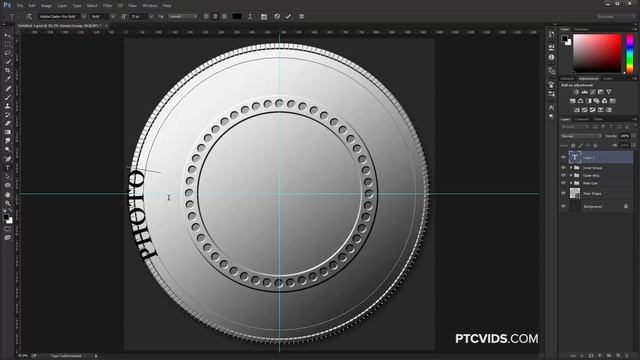Switch to the Channels tab
This screenshot has height=360, width=640.
point(582,119)
